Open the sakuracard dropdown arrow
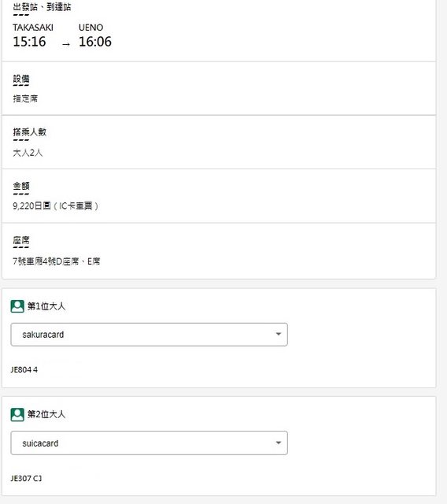447x504 pixels. point(279,334)
